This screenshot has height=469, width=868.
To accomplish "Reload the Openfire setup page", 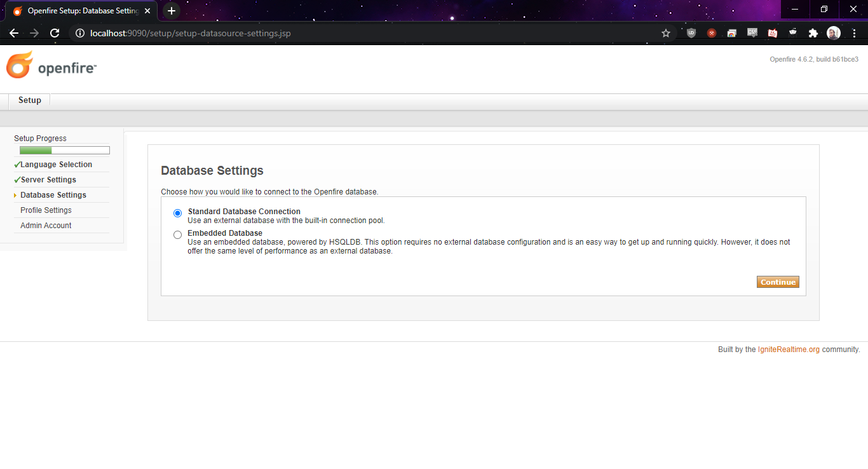I will (55, 33).
